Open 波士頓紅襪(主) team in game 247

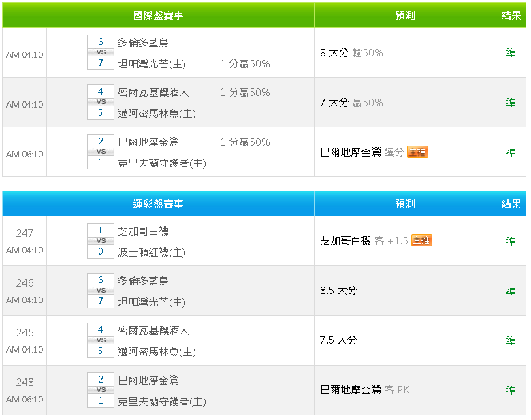(x=152, y=253)
